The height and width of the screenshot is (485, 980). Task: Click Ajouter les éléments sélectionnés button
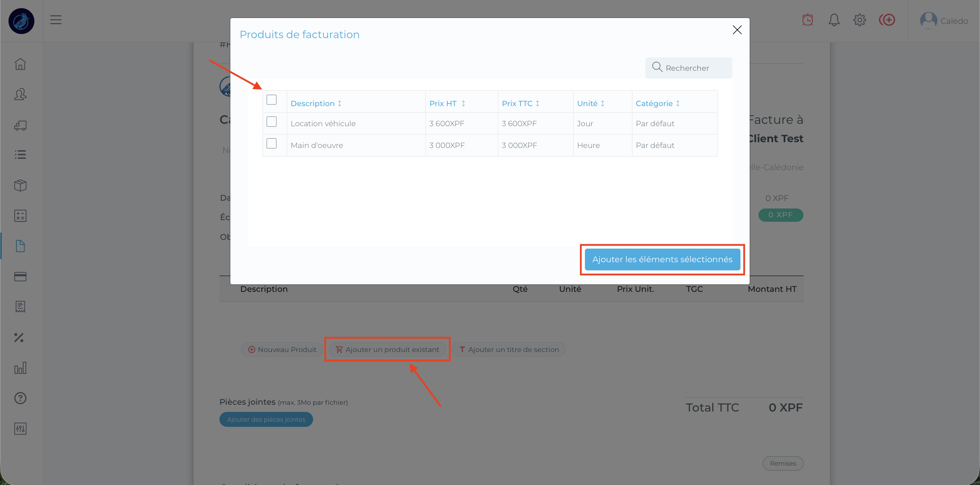coord(662,260)
